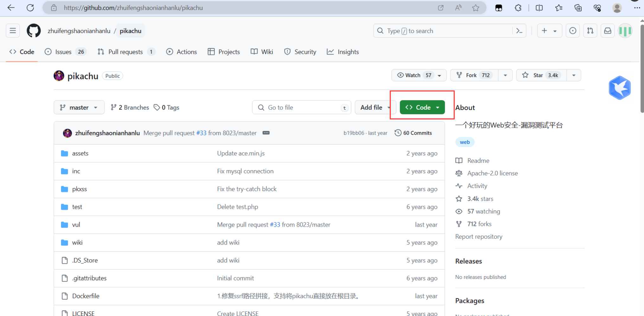
Task: Open the Wiki tab
Action: click(x=262, y=52)
